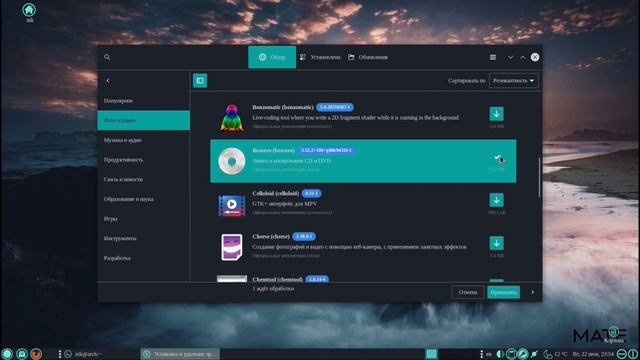The image size is (640, 360).
Task: Open the clock and date in panel
Action: click(x=593, y=354)
